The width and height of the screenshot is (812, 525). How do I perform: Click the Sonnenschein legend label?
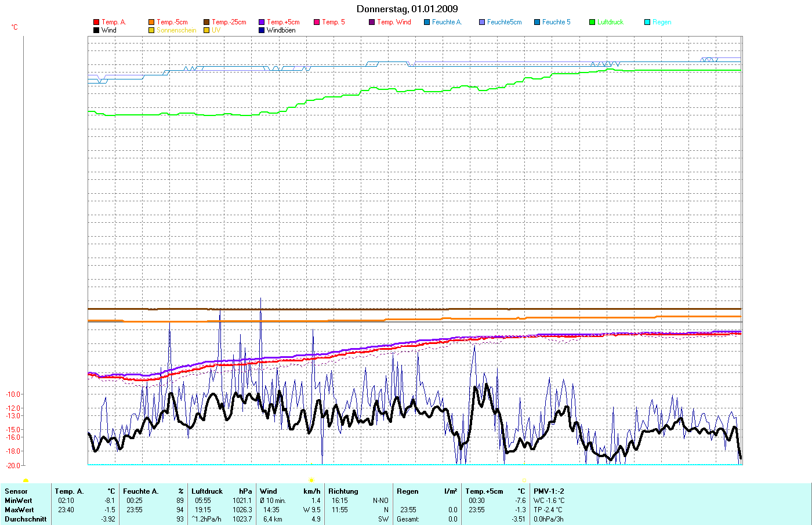coord(176,30)
